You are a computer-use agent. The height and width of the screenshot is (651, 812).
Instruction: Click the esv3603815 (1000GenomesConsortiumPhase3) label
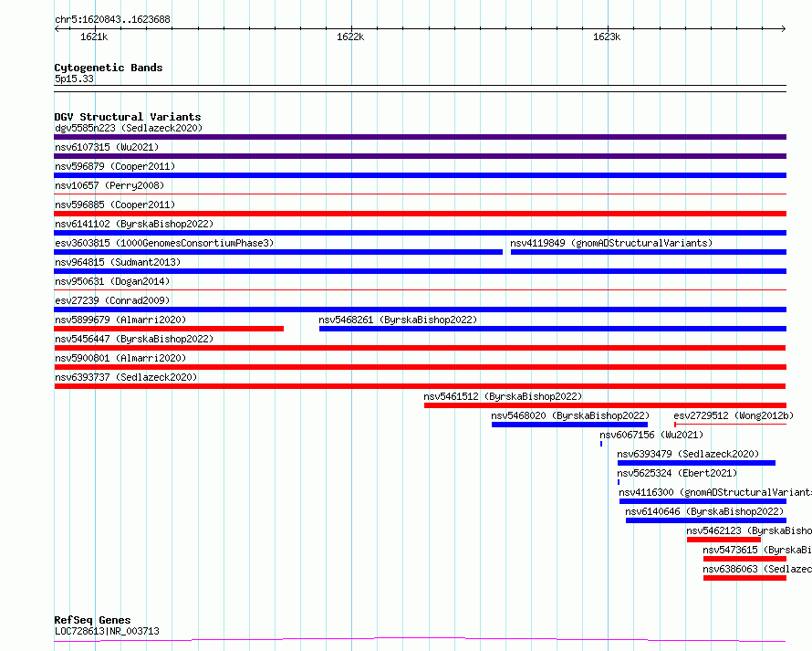point(164,243)
